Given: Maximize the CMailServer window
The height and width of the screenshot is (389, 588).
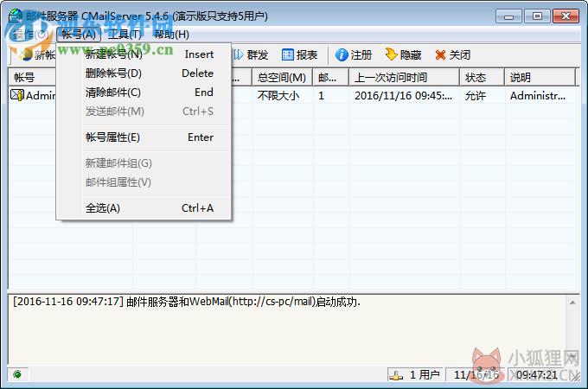Looking at the screenshot, I should pos(537,16).
